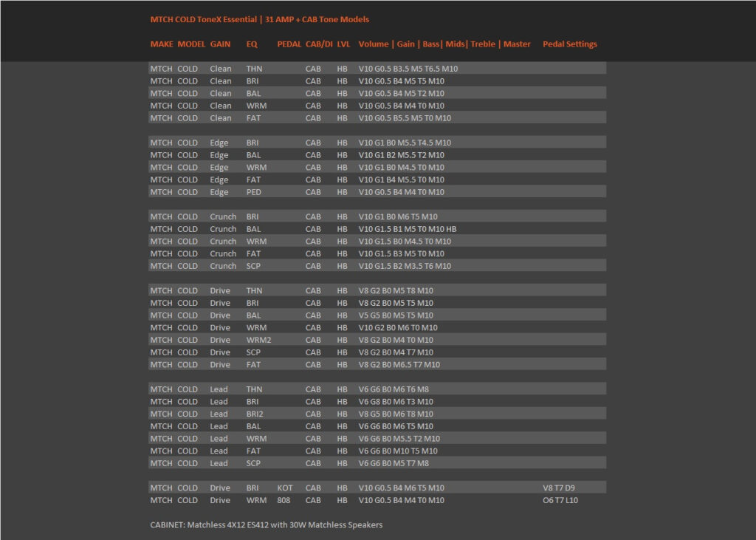Image resolution: width=756 pixels, height=540 pixels.
Task: Select settings 'V6 G6 B0 M10 T5 M10'
Action: tap(398, 451)
